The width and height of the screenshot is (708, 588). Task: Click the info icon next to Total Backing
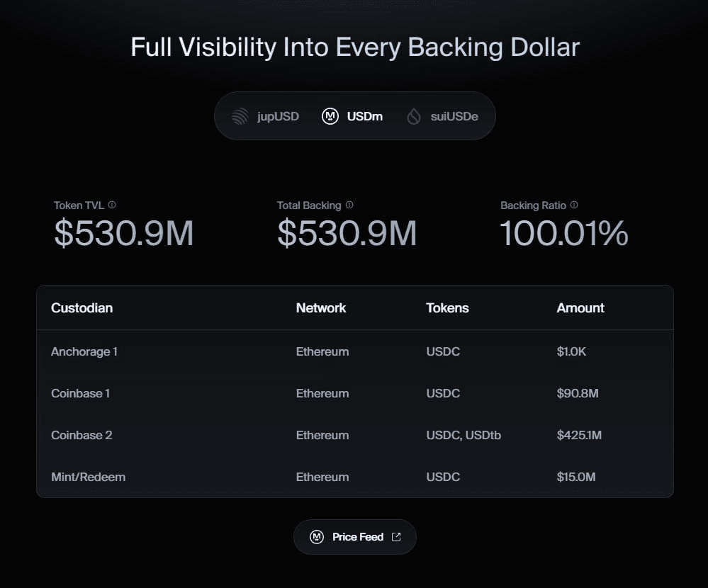pyautogui.click(x=349, y=205)
